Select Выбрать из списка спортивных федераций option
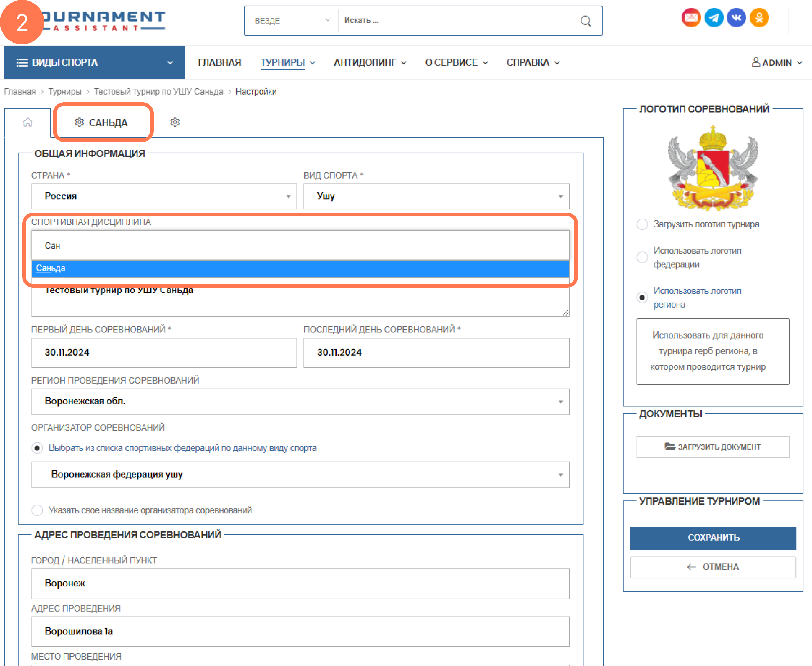 click(x=37, y=448)
